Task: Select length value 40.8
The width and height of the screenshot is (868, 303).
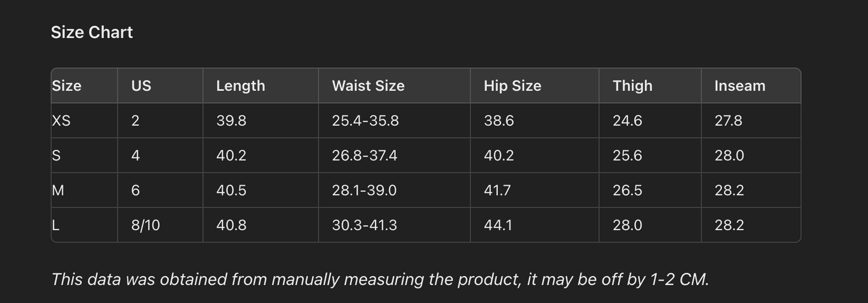Action: click(231, 225)
